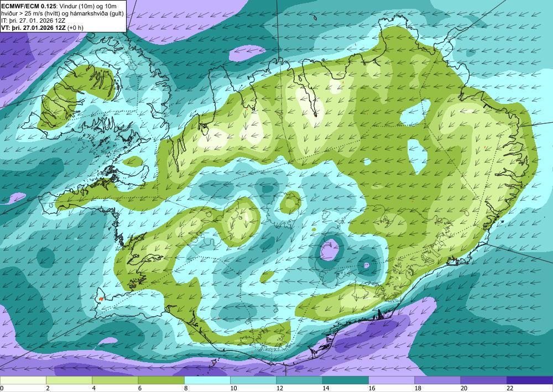
Task: Choose the 14–16 m/s dark teal legend swatch
Action: (346, 380)
